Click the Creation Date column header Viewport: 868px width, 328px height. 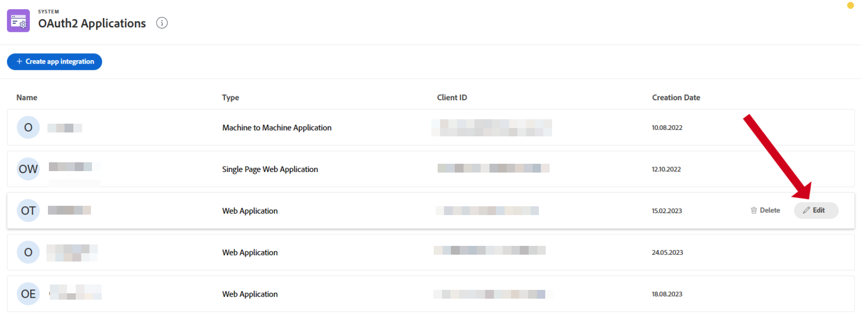[676, 98]
